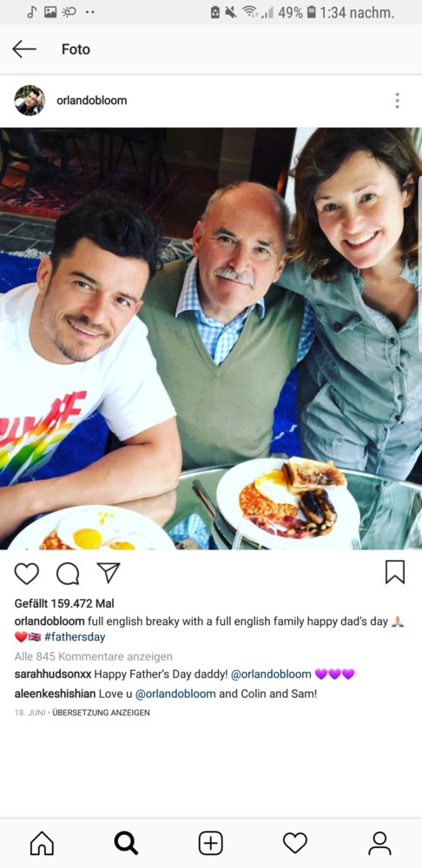Open the three-dot post options menu
The height and width of the screenshot is (868, 422).
[x=397, y=100]
